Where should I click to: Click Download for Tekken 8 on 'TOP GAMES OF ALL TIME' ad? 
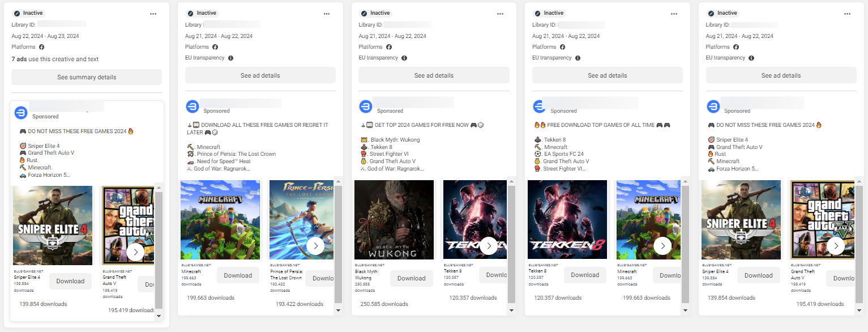(x=585, y=275)
